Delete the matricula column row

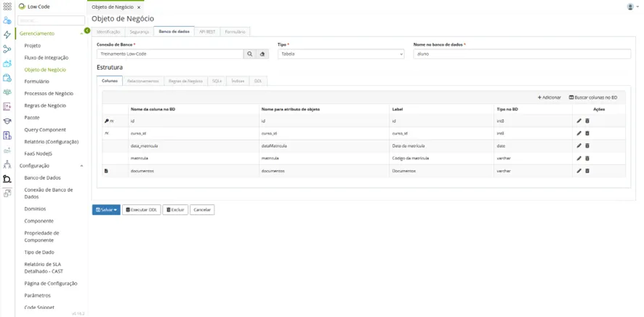pyautogui.click(x=587, y=158)
